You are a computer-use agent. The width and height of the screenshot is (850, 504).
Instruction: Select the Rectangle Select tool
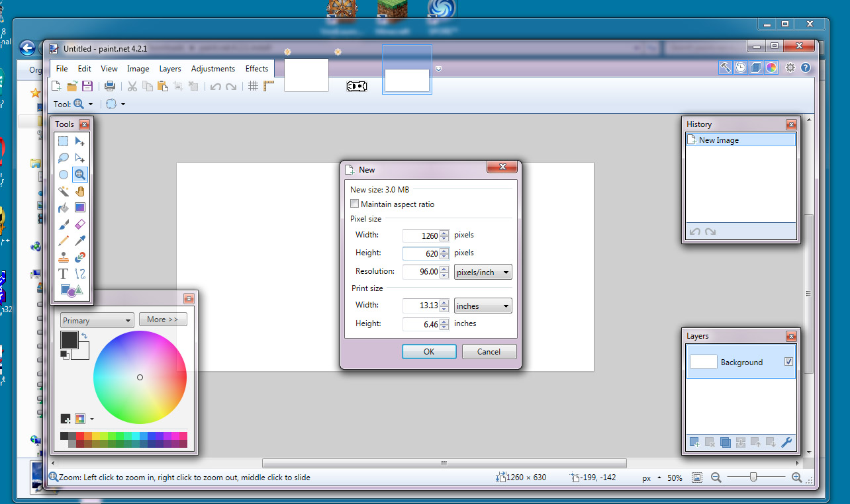click(x=63, y=141)
